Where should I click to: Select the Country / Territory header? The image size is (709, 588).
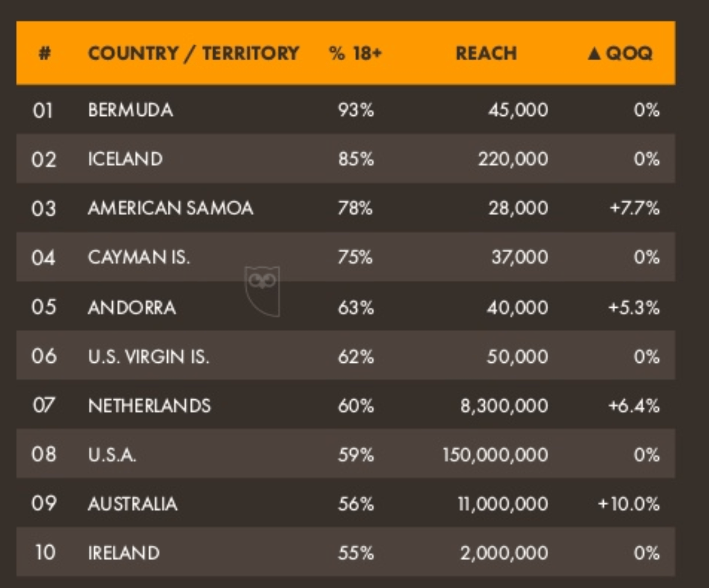coord(193,53)
